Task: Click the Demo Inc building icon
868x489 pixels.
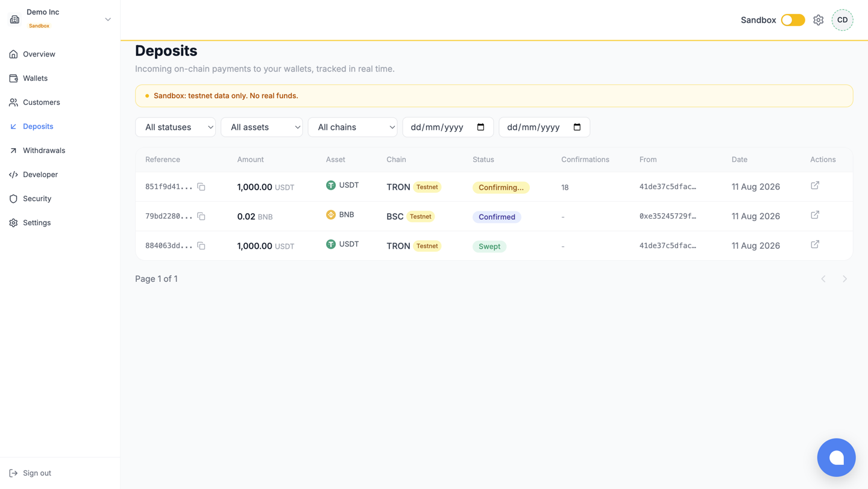Action: pyautogui.click(x=14, y=19)
